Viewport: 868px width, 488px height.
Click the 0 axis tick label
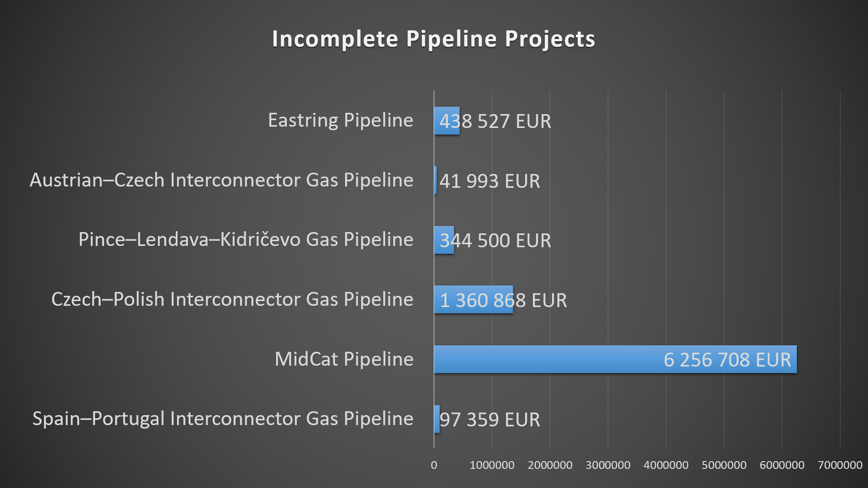click(434, 465)
